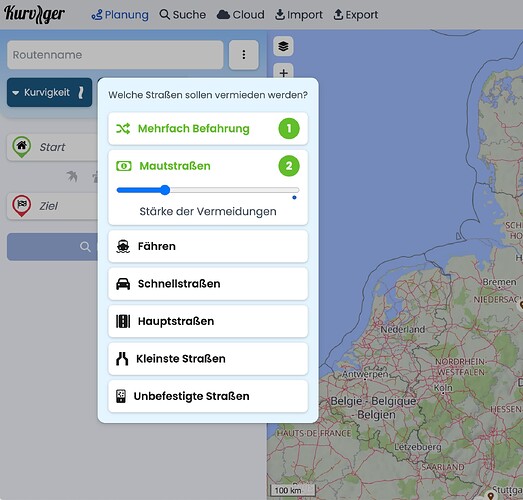Open the three-dot route options menu

tap(244, 55)
